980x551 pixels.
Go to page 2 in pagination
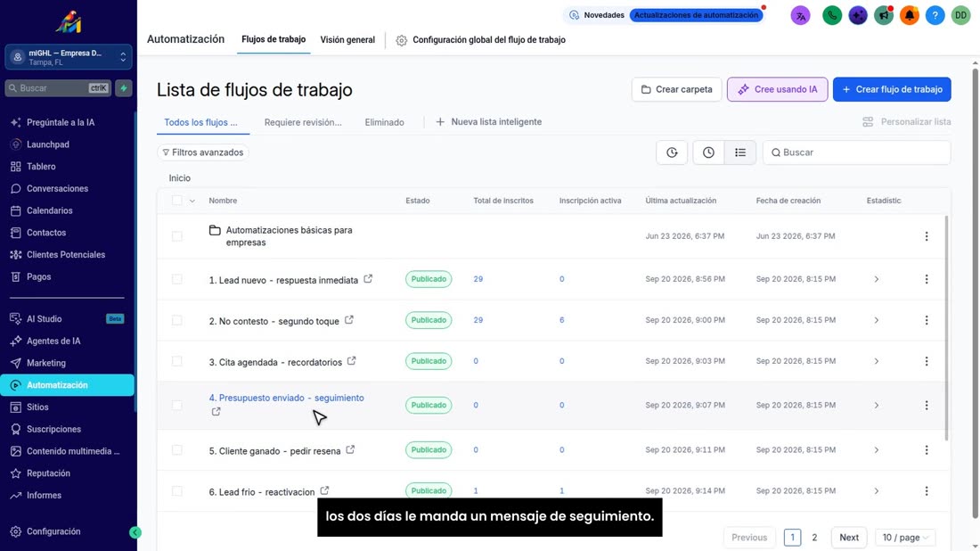click(x=814, y=538)
